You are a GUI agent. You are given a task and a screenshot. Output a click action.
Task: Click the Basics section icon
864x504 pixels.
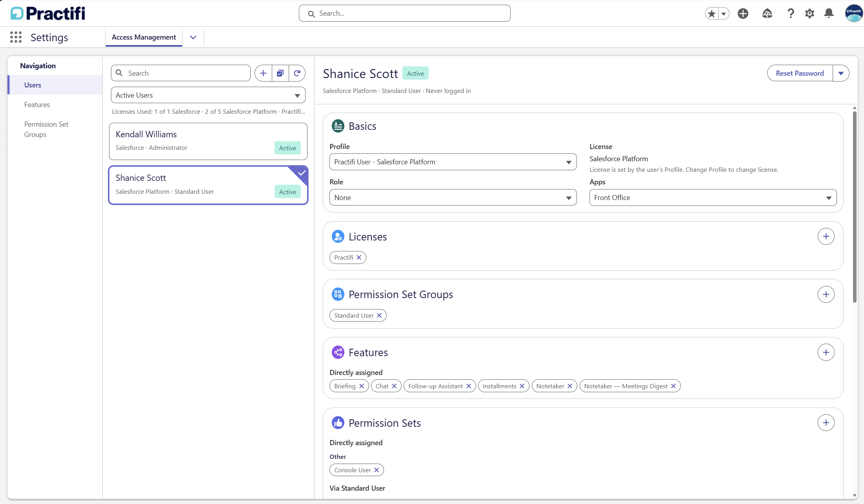pyautogui.click(x=338, y=126)
